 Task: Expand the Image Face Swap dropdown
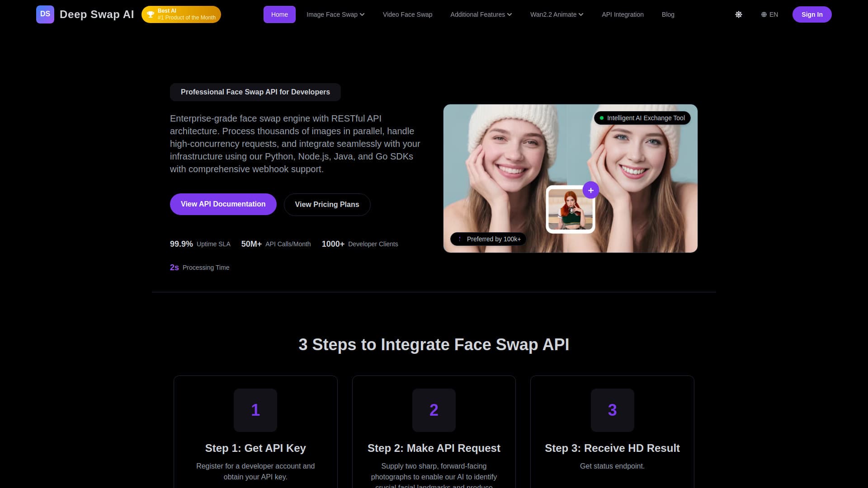[335, 14]
